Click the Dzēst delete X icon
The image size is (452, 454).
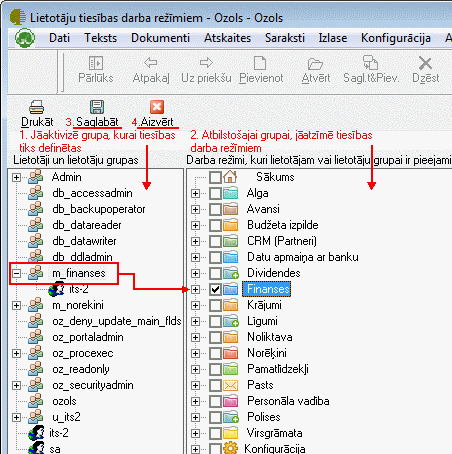pos(425,63)
